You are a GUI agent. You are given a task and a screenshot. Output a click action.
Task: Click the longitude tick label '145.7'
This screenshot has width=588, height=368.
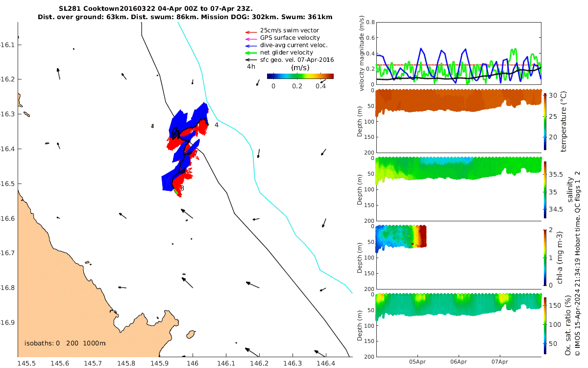tap(93, 363)
